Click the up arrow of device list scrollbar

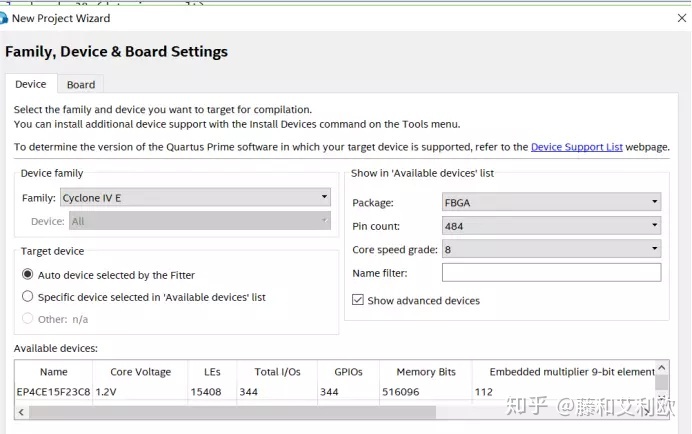tap(662, 367)
